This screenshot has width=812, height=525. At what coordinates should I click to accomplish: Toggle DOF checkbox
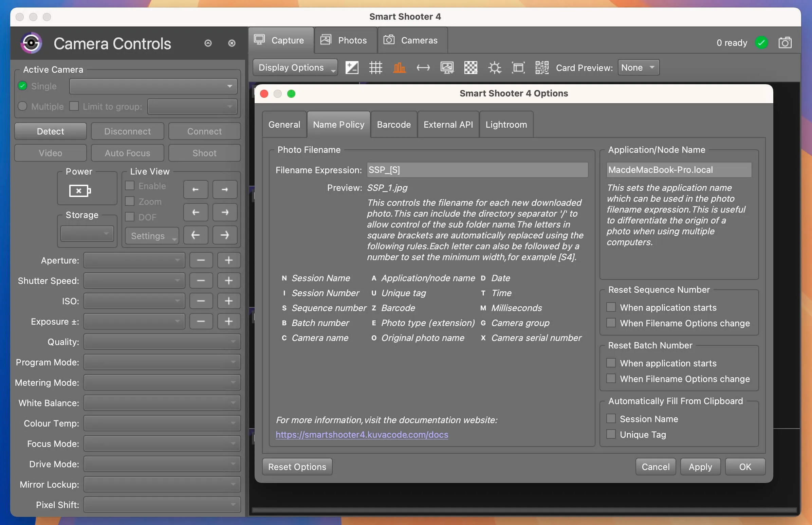[x=129, y=217]
